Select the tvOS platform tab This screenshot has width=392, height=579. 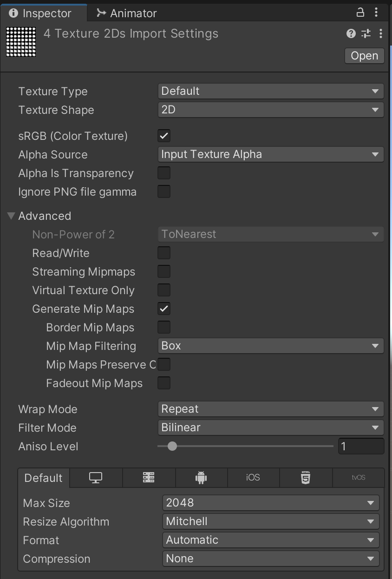358,478
